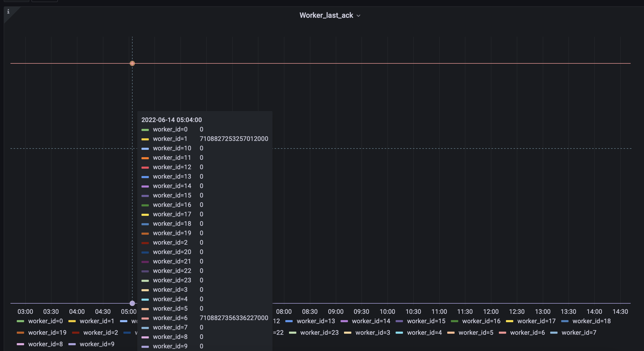Click worker_id=18 legend label
Viewport: 644px width, 351px height.
coord(592,321)
